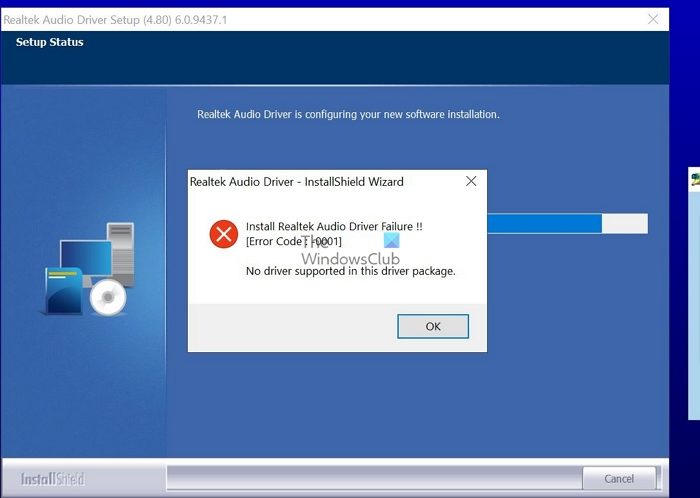Click the red error icon in dialog
700x498 pixels.
pyautogui.click(x=224, y=234)
